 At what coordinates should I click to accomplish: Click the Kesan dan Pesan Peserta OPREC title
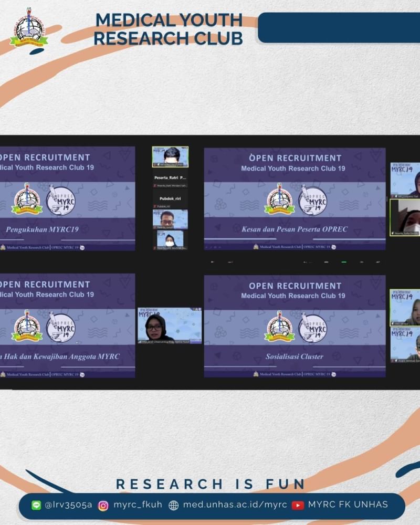pos(295,229)
